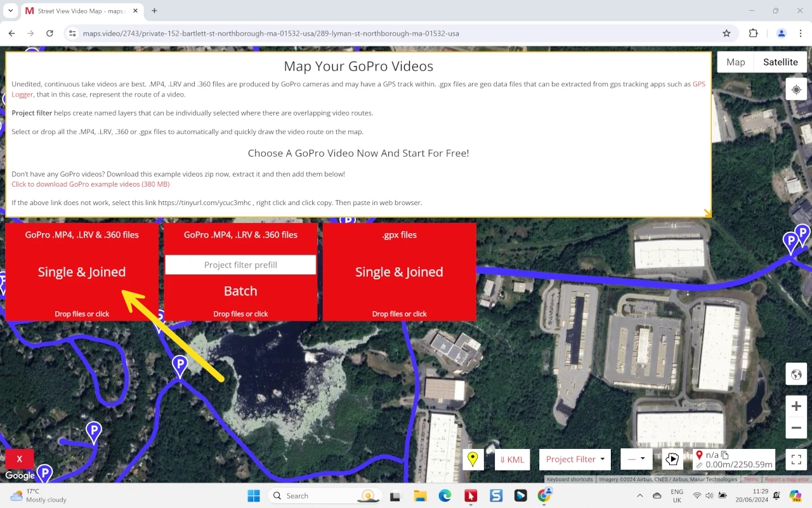Open the red cursor app in taskbar
This screenshot has width=812, height=508.
[471, 495]
